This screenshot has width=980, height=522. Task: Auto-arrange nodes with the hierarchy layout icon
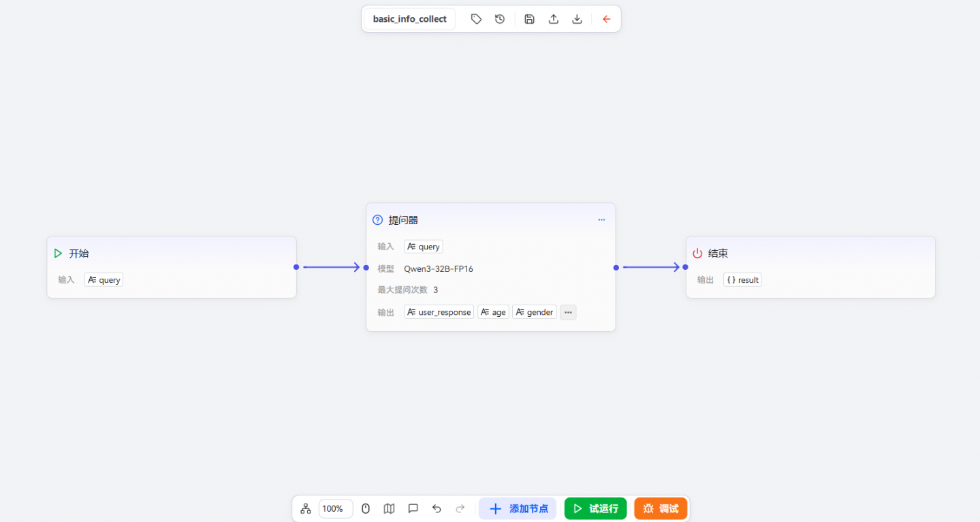click(x=306, y=508)
